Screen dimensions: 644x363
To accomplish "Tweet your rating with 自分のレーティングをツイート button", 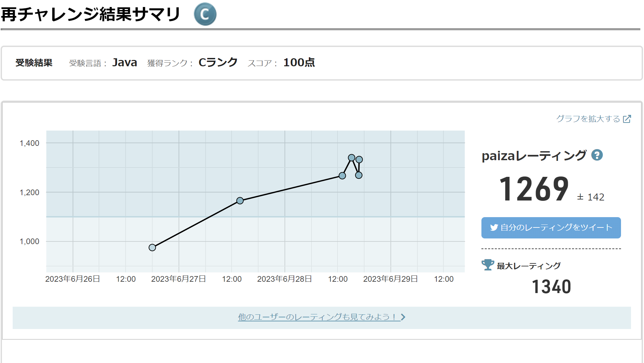I will [551, 228].
